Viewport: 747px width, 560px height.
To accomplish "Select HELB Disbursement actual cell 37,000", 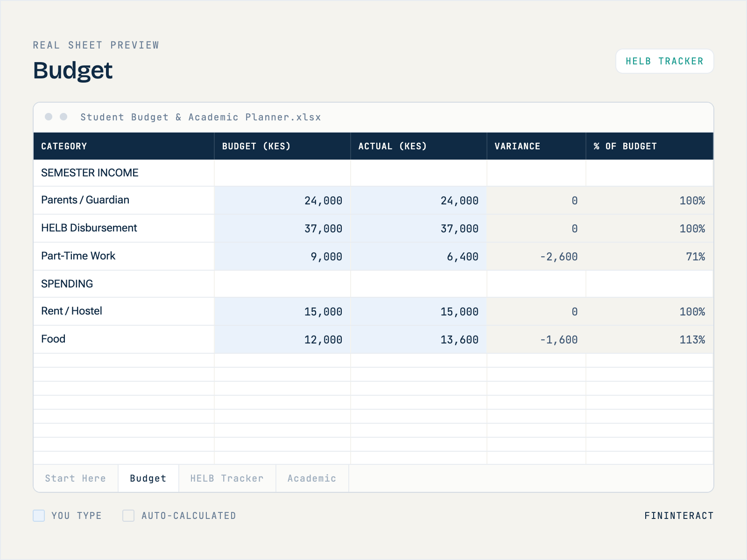I will click(419, 229).
